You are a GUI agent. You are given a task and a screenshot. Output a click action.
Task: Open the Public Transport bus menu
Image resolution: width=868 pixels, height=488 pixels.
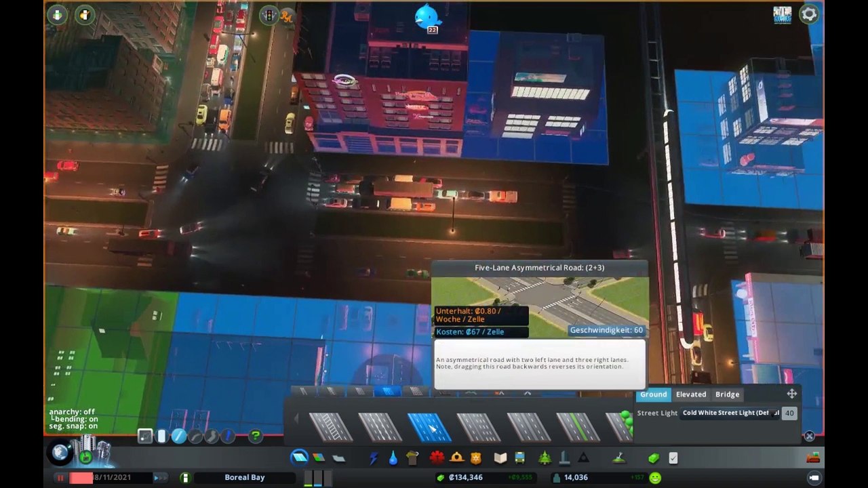point(519,458)
